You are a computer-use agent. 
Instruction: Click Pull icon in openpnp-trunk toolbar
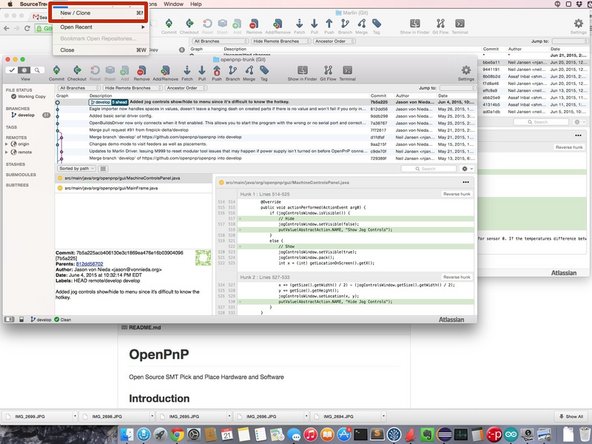click(202, 72)
